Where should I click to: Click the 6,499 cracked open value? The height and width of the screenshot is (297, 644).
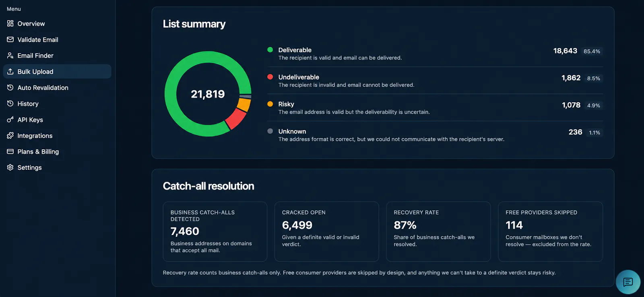point(297,225)
